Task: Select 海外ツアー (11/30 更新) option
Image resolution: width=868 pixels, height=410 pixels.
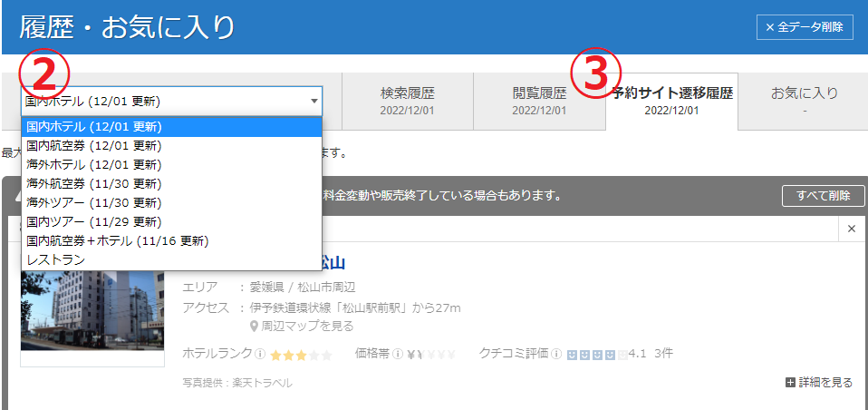Action: tap(93, 202)
